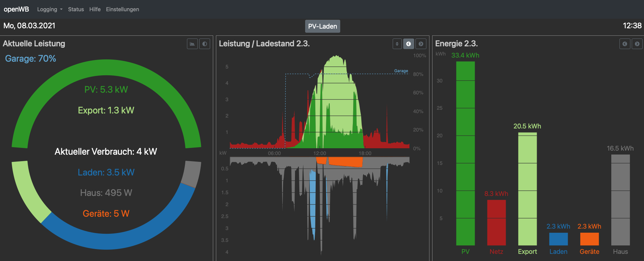Open the Status menu item
The image size is (644, 261).
click(76, 9)
